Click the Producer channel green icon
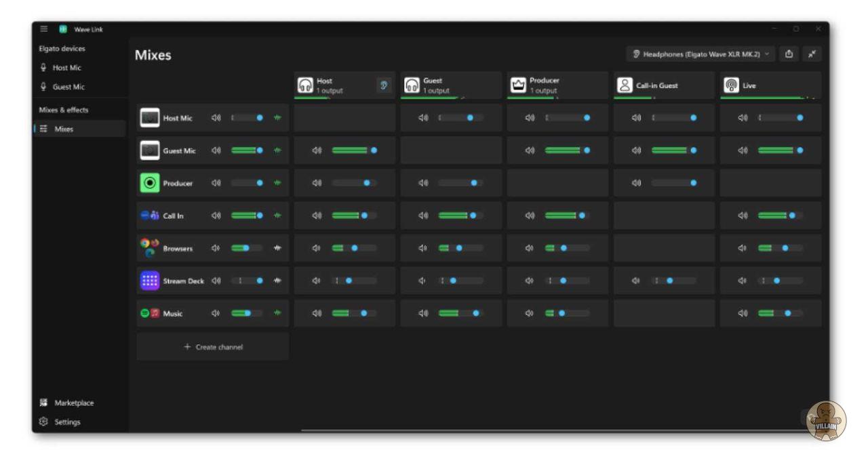Image resolution: width=868 pixels, height=463 pixels. click(x=150, y=183)
